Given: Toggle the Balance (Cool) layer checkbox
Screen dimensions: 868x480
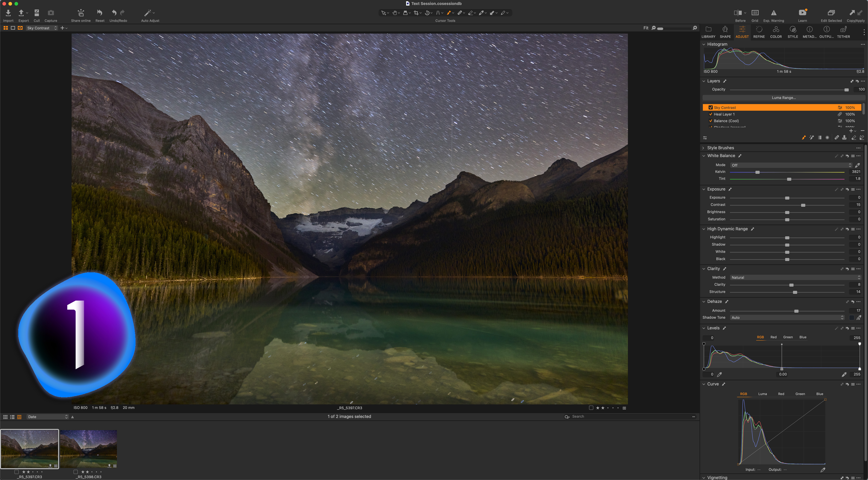Looking at the screenshot, I should 710,121.
